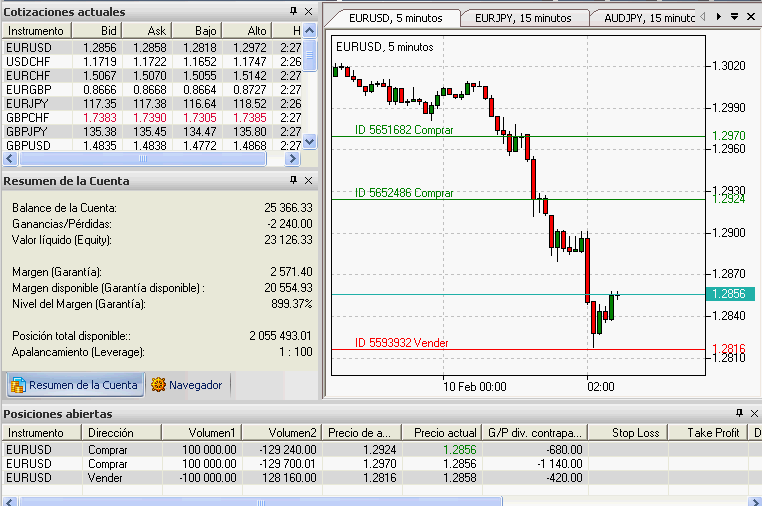762x506 pixels.
Task: Click the 1.2856 current price marker
Action: (x=729, y=294)
